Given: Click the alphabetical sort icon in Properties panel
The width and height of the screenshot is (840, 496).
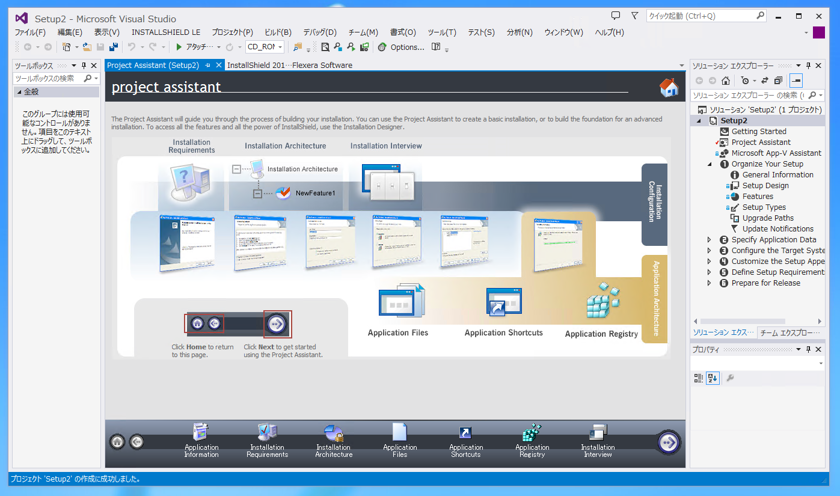Looking at the screenshot, I should coord(712,378).
